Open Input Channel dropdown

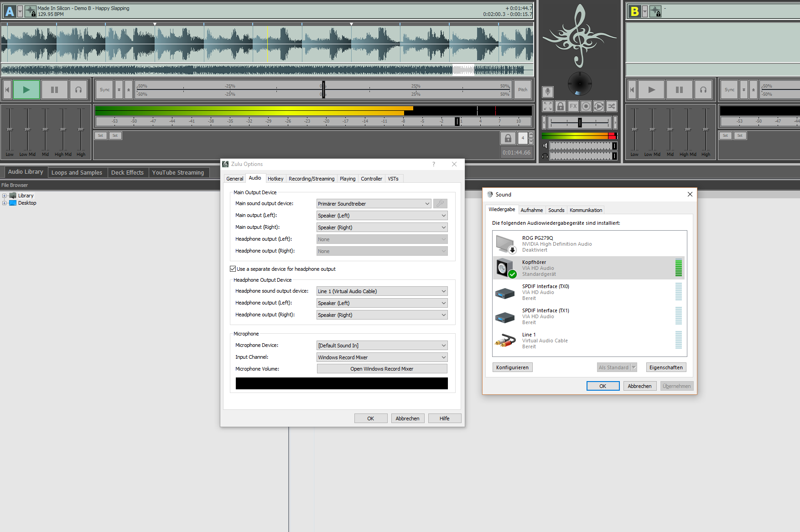[382, 357]
